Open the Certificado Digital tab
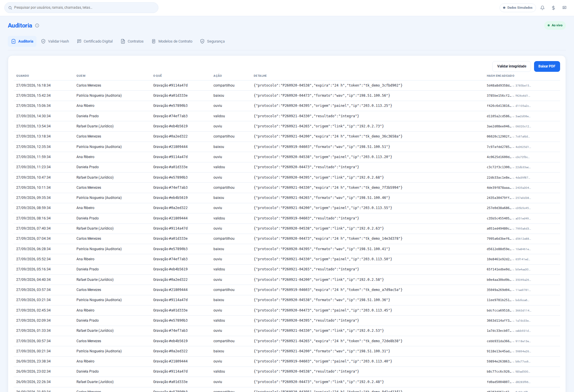Viewport: 574px width, 392px height. [95, 41]
